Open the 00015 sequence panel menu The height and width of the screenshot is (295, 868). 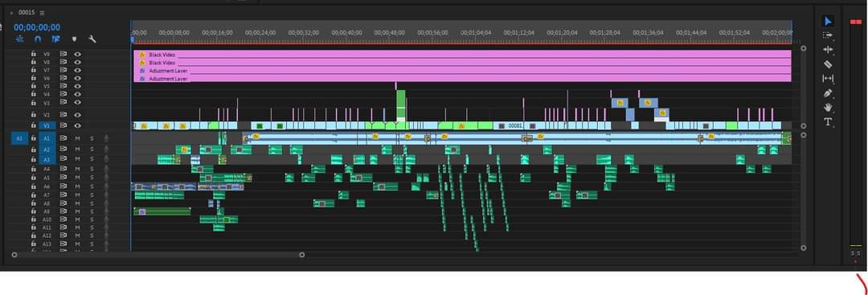pos(42,13)
